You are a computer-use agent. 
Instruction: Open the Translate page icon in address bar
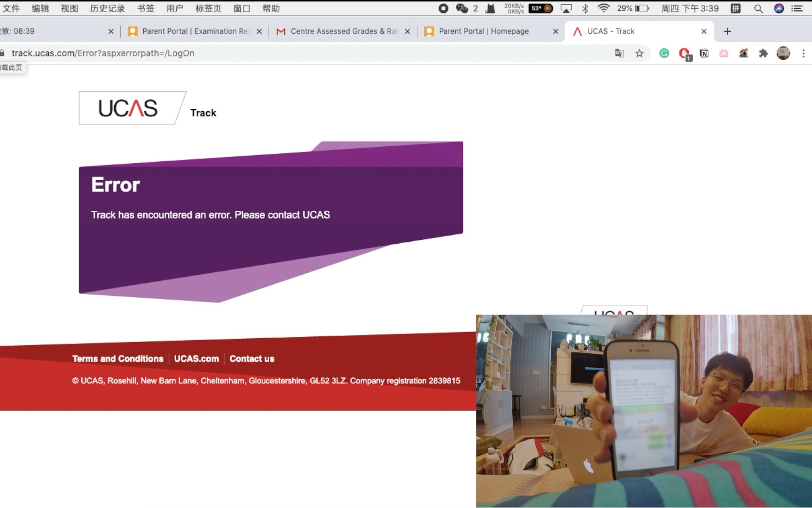(x=619, y=53)
